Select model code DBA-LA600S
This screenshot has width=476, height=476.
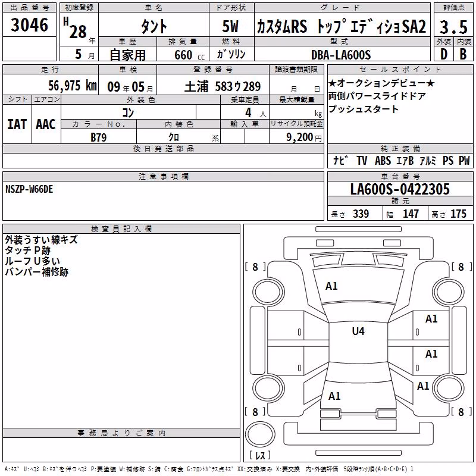click(341, 55)
